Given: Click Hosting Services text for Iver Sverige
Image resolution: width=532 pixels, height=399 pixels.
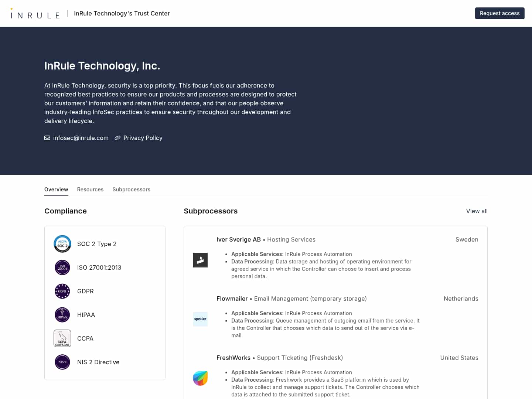Looking at the screenshot, I should click(291, 239).
